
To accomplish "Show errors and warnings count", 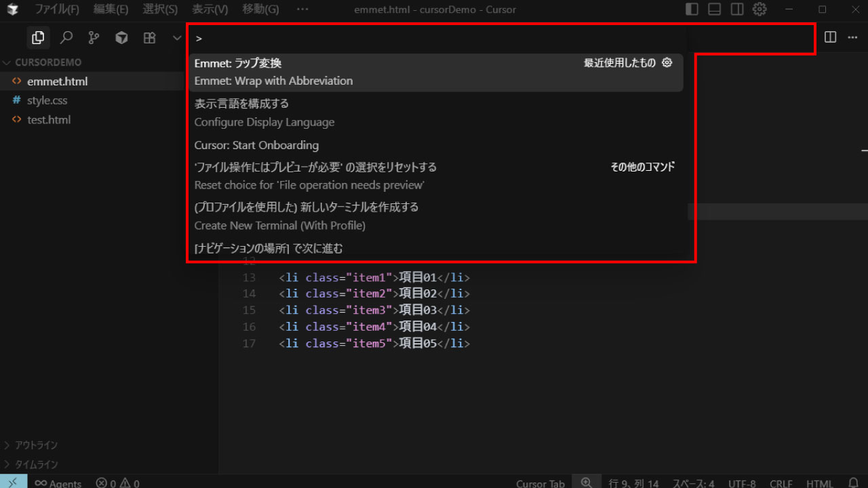I will 117,483.
